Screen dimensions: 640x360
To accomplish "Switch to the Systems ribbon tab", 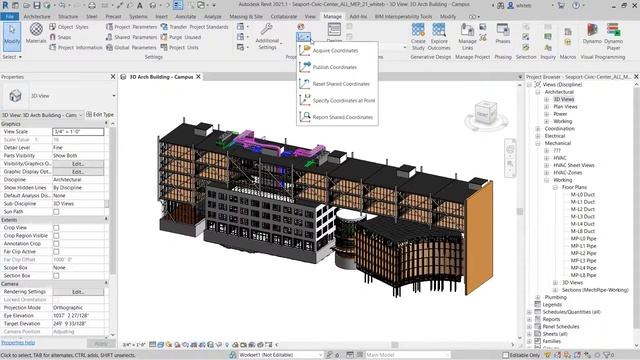I will [x=138, y=17].
